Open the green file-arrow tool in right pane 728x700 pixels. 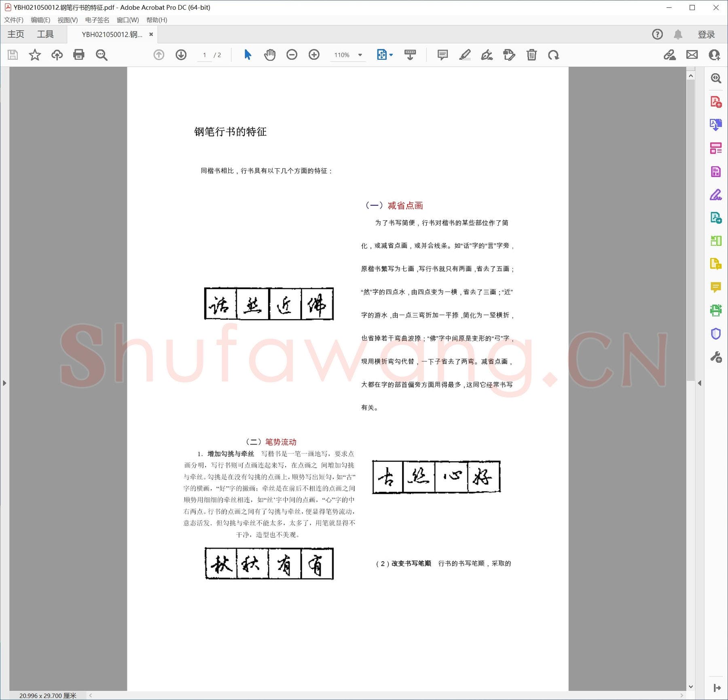pos(716,218)
